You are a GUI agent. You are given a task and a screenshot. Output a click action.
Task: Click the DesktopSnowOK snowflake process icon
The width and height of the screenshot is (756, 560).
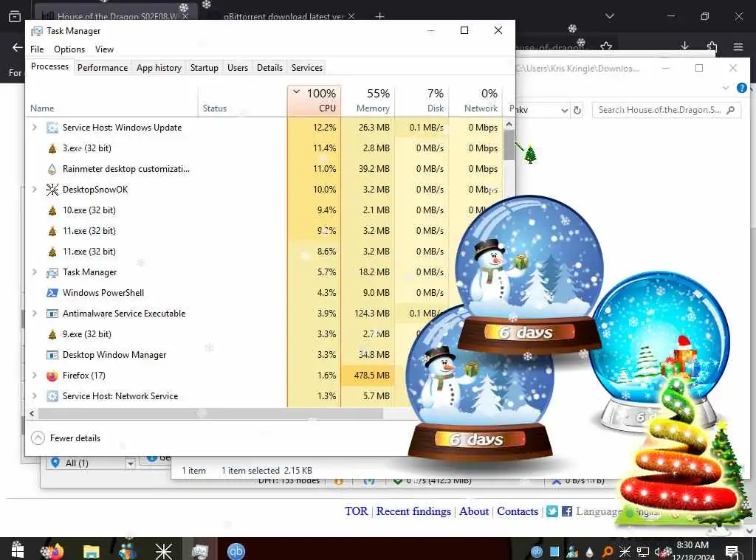[x=52, y=190]
